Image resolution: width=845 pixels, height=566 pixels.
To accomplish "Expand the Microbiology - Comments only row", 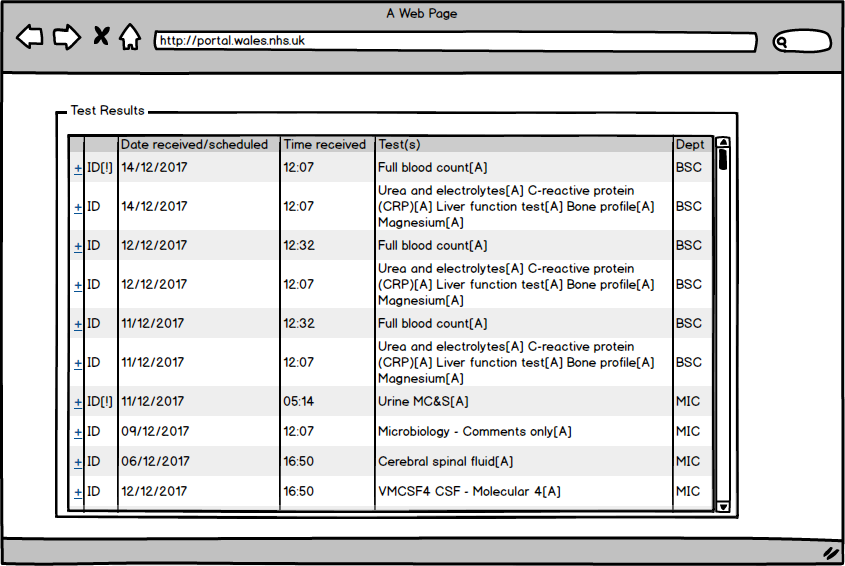I will [x=78, y=432].
